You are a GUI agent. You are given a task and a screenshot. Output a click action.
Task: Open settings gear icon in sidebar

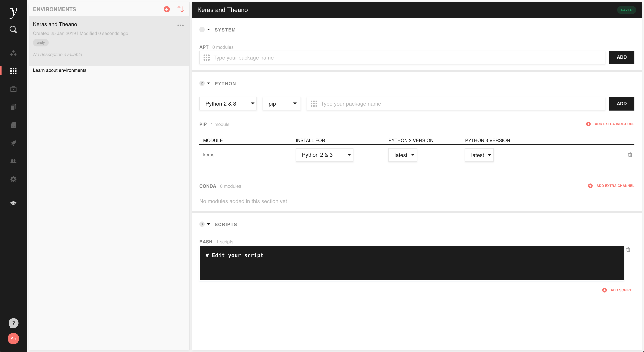13,179
